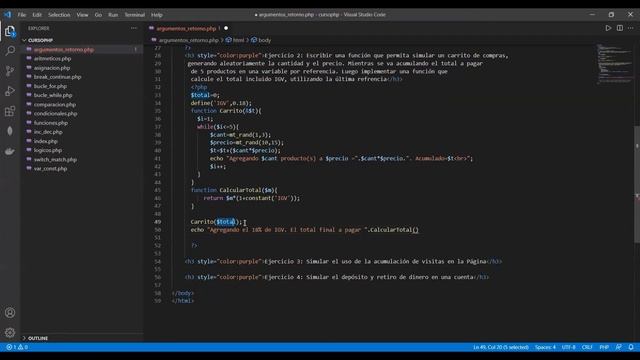Open index.php file
The height and width of the screenshot is (360, 640).
(x=46, y=141)
